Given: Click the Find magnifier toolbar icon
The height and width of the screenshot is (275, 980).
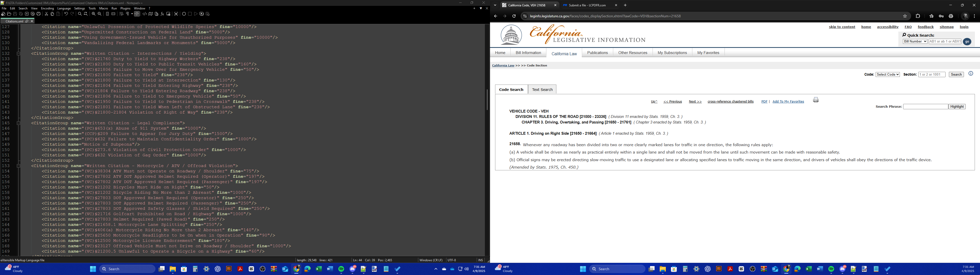Looking at the screenshot, I should click(80, 14).
